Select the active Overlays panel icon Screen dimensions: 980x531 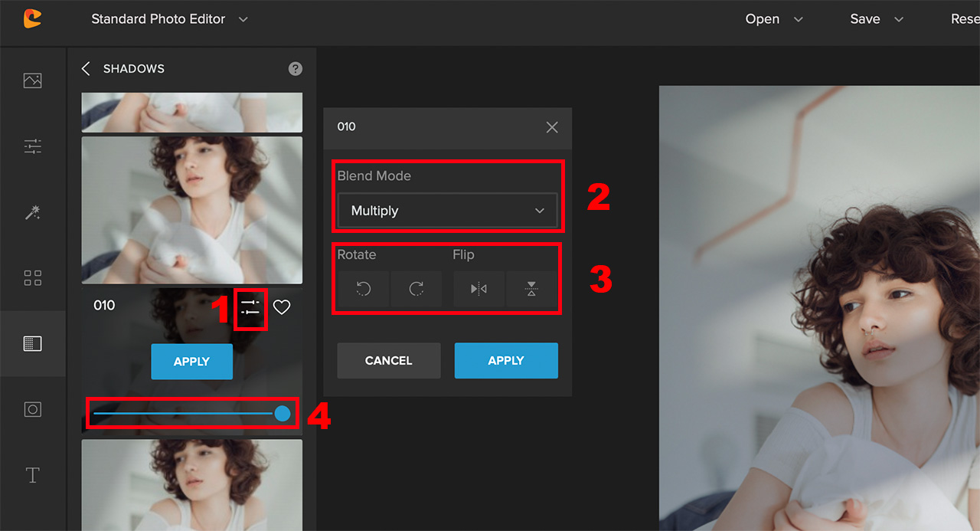pos(32,343)
